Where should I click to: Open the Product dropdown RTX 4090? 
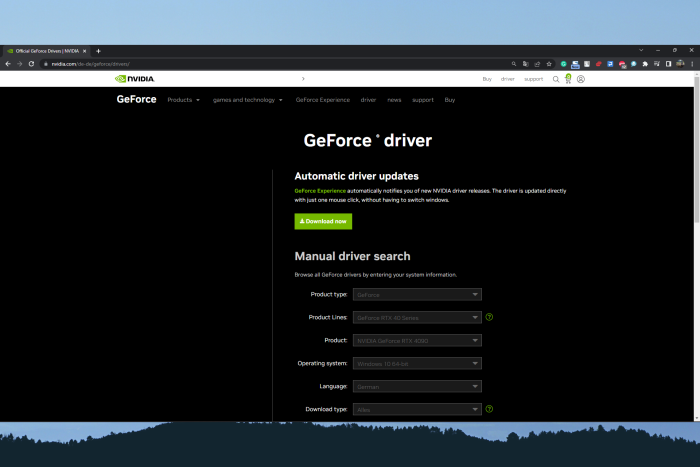tap(417, 341)
